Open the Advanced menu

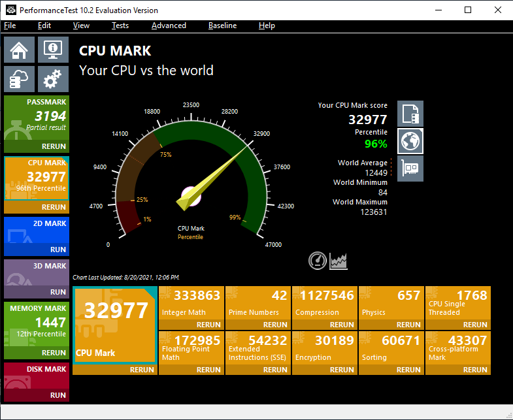[x=169, y=25]
